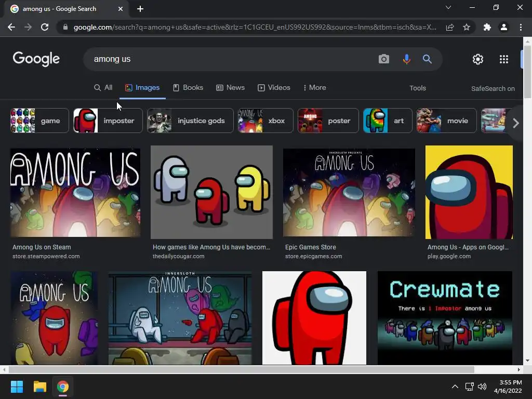The height and width of the screenshot is (399, 532).
Task: Click the Chrome forward arrow
Action: (28, 27)
